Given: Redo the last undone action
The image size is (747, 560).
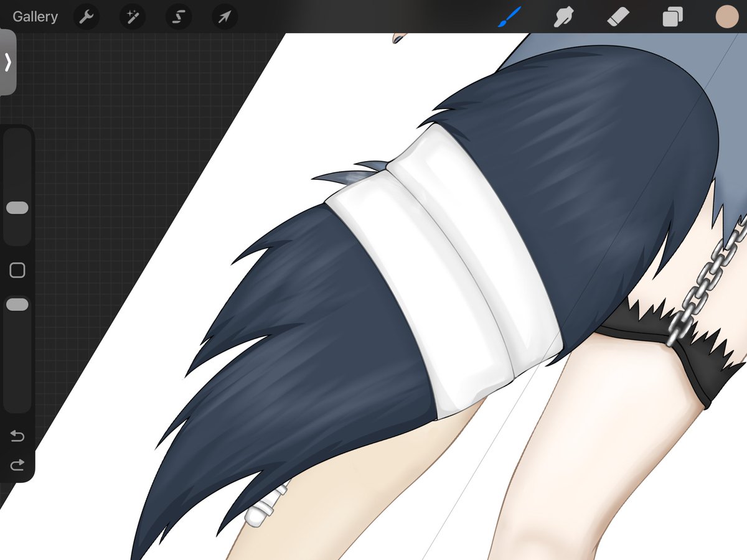Looking at the screenshot, I should [17, 465].
